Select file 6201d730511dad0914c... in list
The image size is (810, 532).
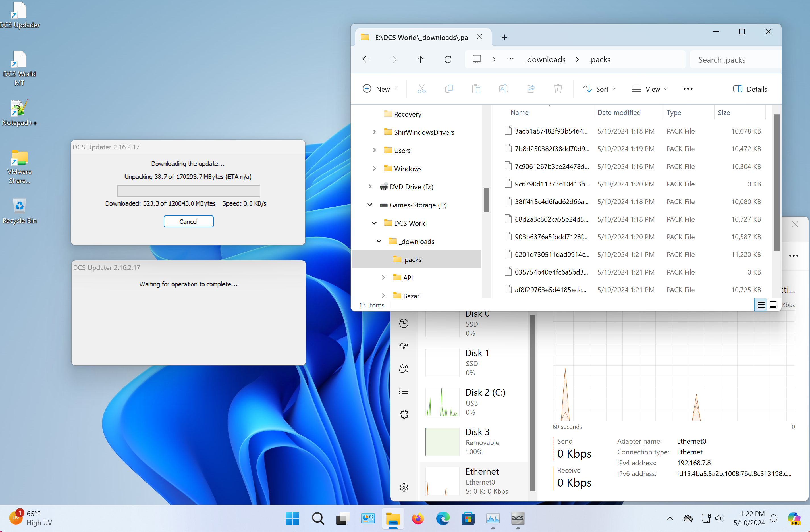pos(633,254)
